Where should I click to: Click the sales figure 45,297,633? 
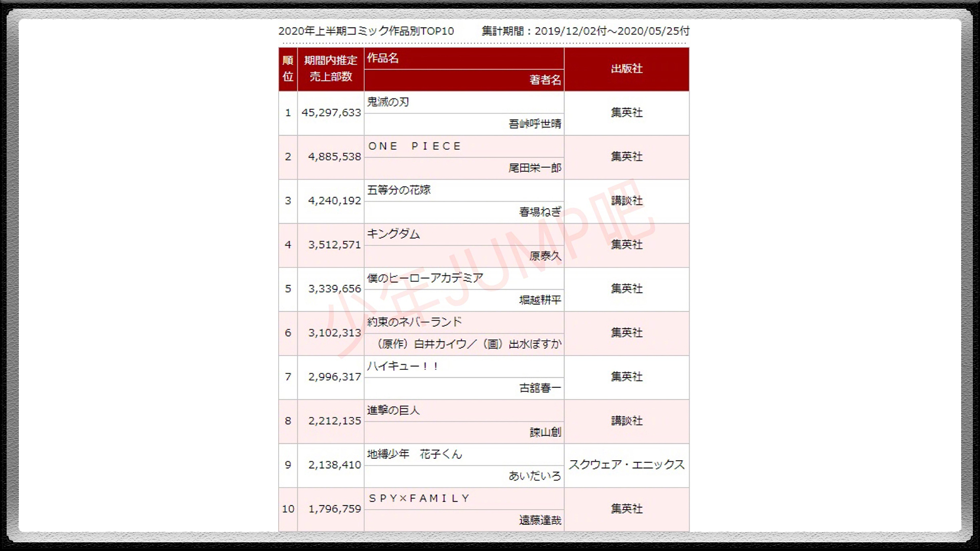331,113
